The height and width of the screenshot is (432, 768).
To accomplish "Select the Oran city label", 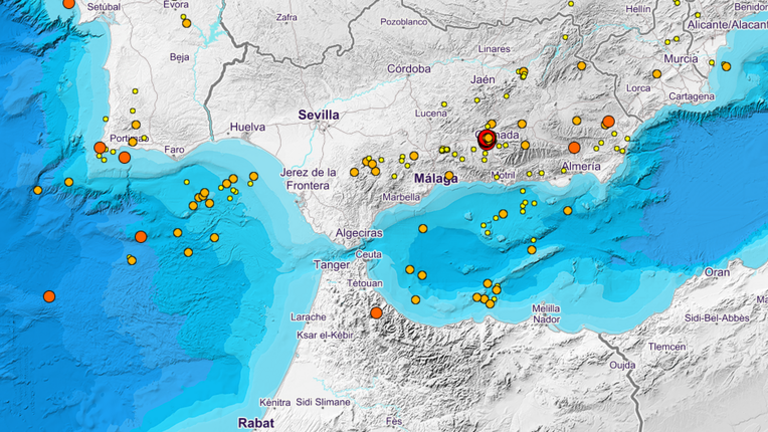I will pyautogui.click(x=717, y=272).
